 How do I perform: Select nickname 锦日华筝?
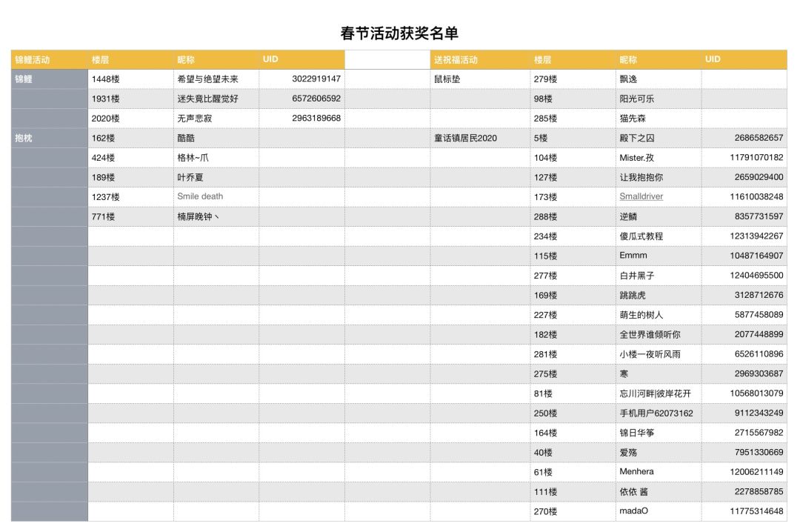click(x=637, y=433)
